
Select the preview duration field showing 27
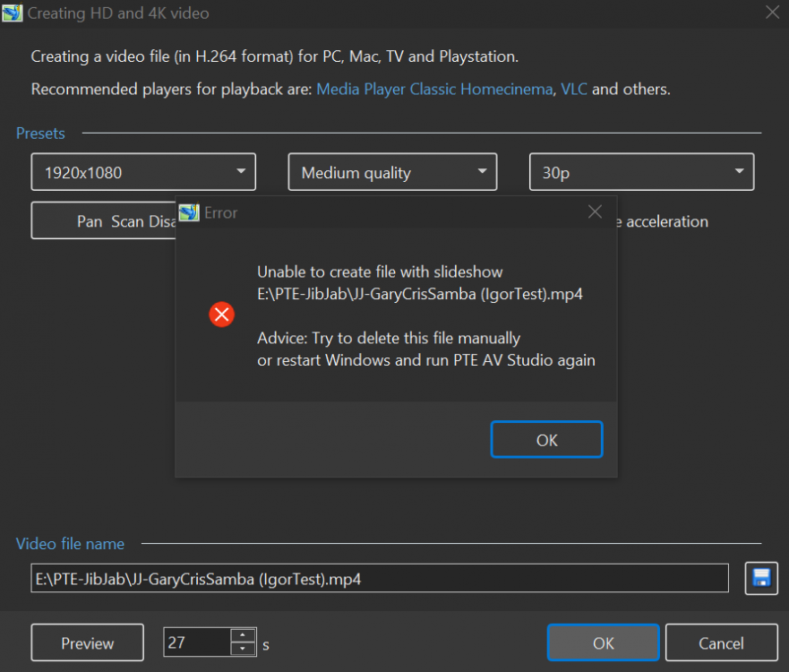[x=197, y=642]
